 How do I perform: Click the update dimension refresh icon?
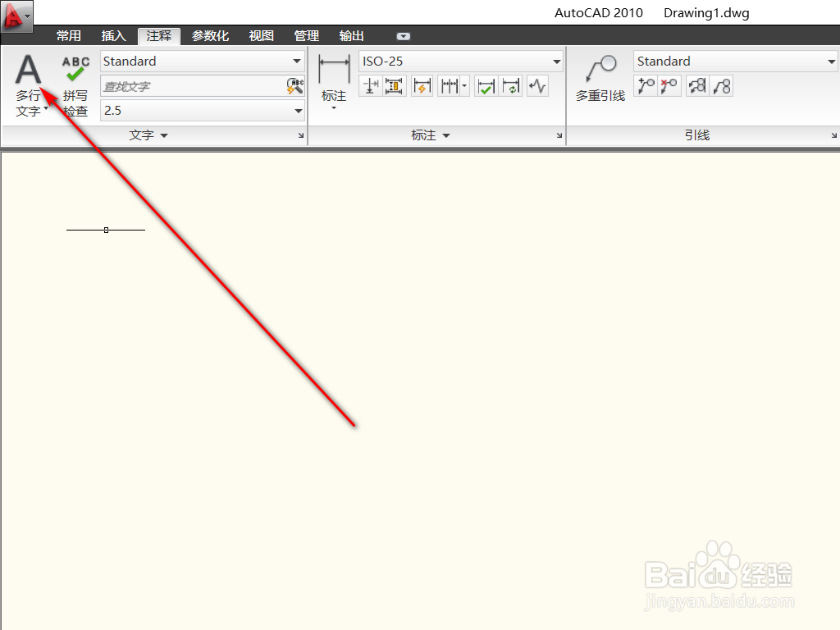tap(510, 85)
